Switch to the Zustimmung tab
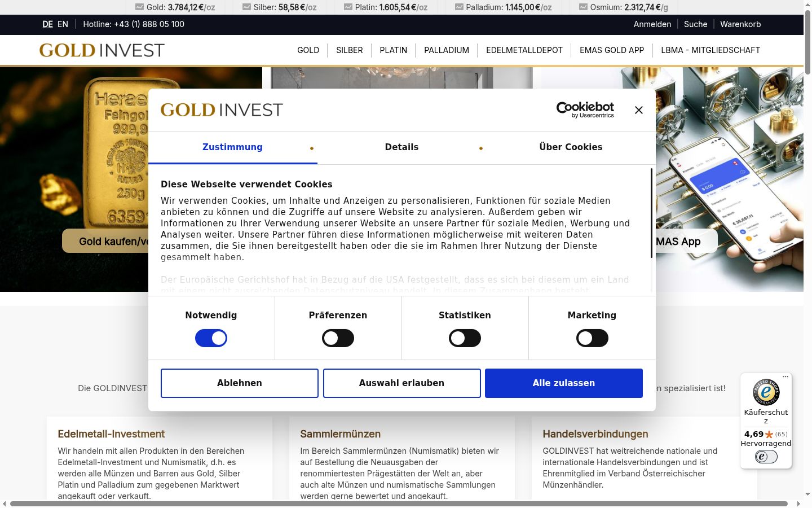This screenshot has width=812, height=508. [232, 147]
